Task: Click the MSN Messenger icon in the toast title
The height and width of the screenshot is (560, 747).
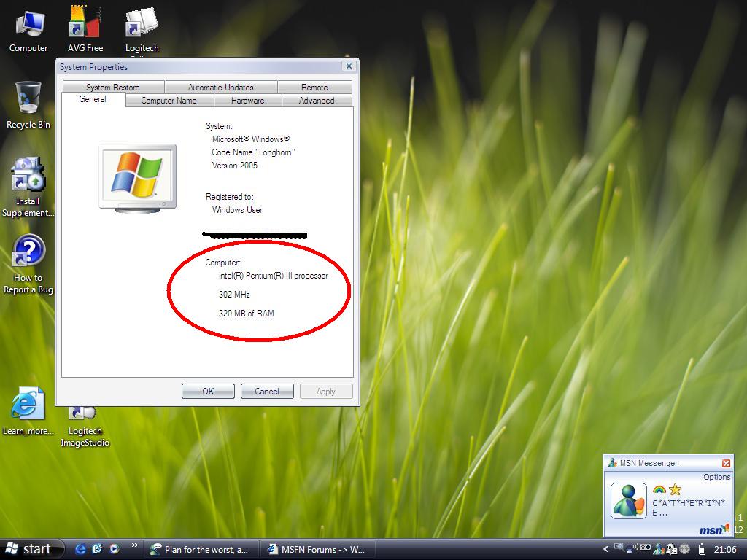Action: pyautogui.click(x=612, y=463)
